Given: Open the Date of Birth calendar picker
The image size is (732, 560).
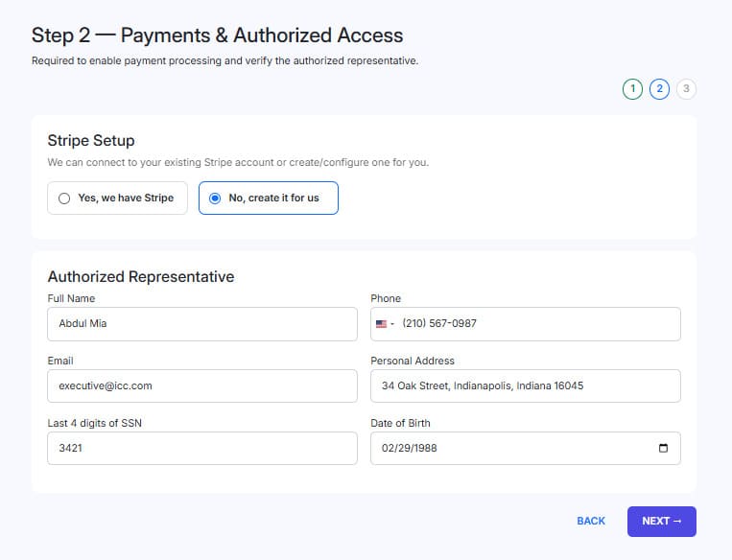Looking at the screenshot, I should coord(663,448).
